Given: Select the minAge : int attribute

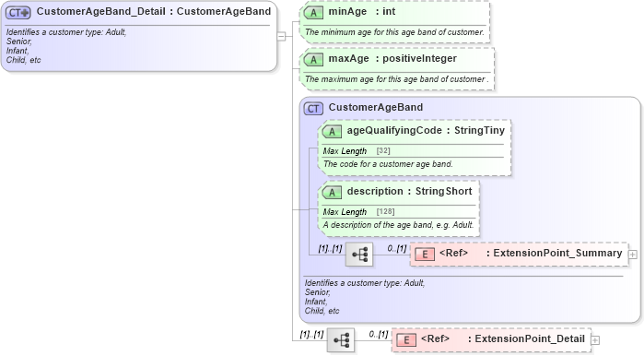Looking at the screenshot, I should pyautogui.click(x=362, y=11).
